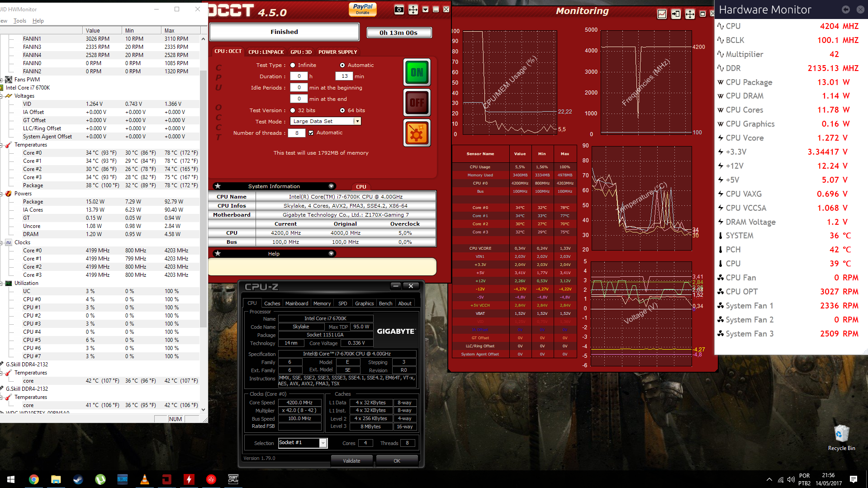Click the System Information star icon

coord(218,186)
